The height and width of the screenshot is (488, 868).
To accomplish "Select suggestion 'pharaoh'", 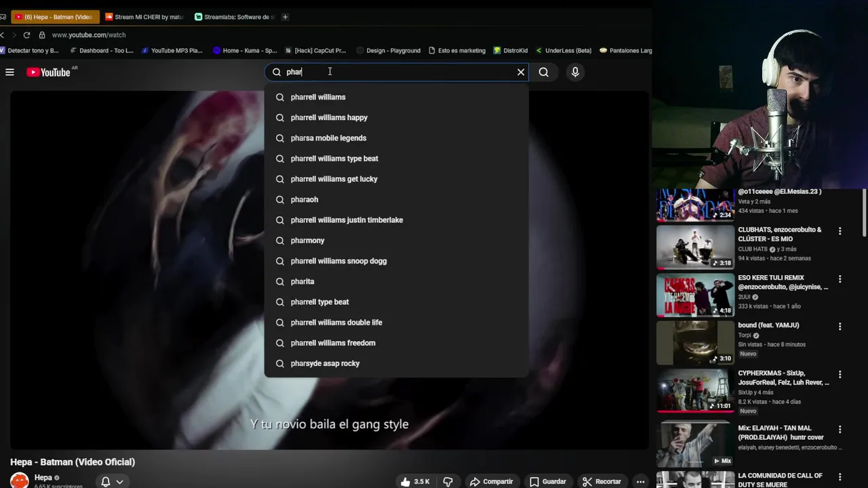I will coord(397,199).
